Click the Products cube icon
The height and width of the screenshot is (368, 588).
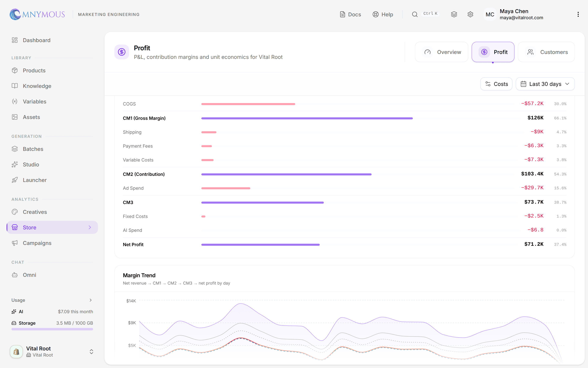pos(15,70)
